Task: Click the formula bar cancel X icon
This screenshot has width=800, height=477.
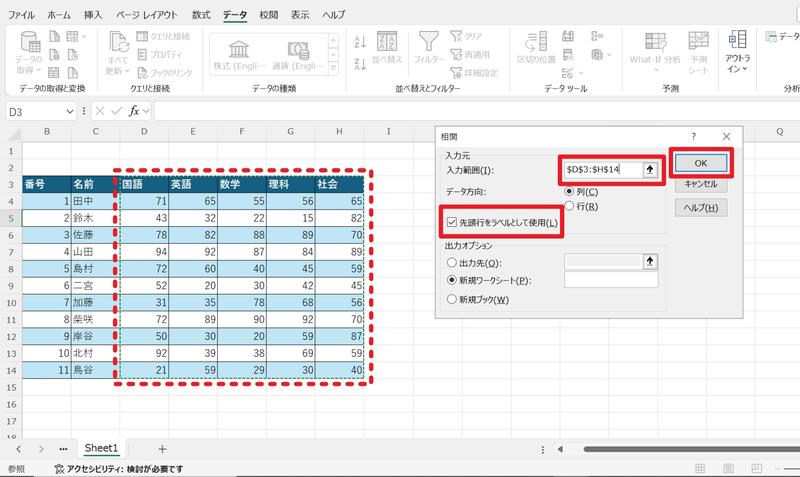Action: [100, 111]
